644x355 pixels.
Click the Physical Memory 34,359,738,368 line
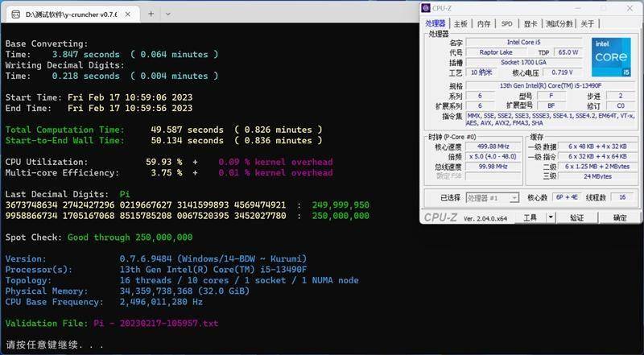point(127,291)
